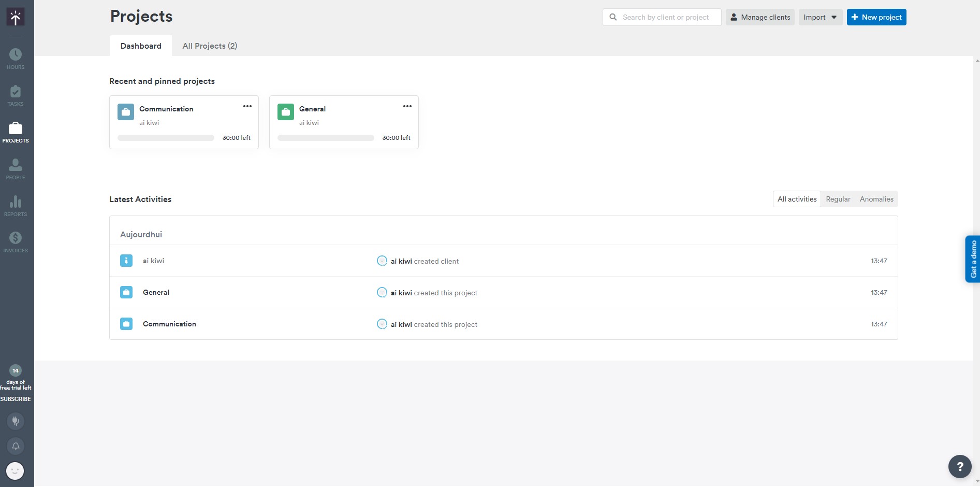Filter activities by Regular

pyautogui.click(x=838, y=199)
